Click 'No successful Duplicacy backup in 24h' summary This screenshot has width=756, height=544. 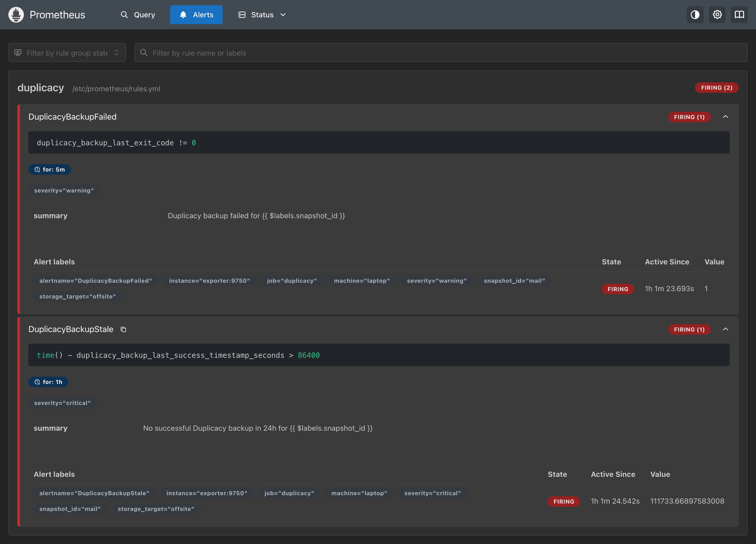[258, 428]
